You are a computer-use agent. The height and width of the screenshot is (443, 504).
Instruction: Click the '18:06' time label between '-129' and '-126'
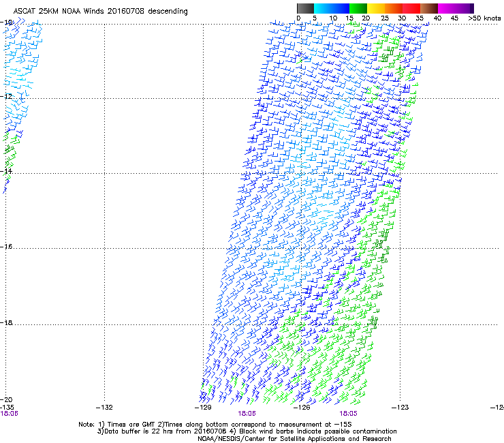click(x=247, y=414)
